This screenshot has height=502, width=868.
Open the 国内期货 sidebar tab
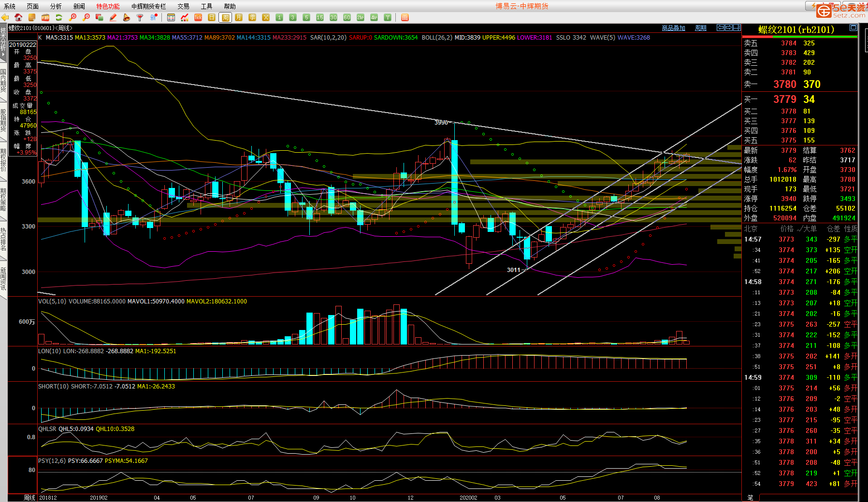[x=3, y=81]
